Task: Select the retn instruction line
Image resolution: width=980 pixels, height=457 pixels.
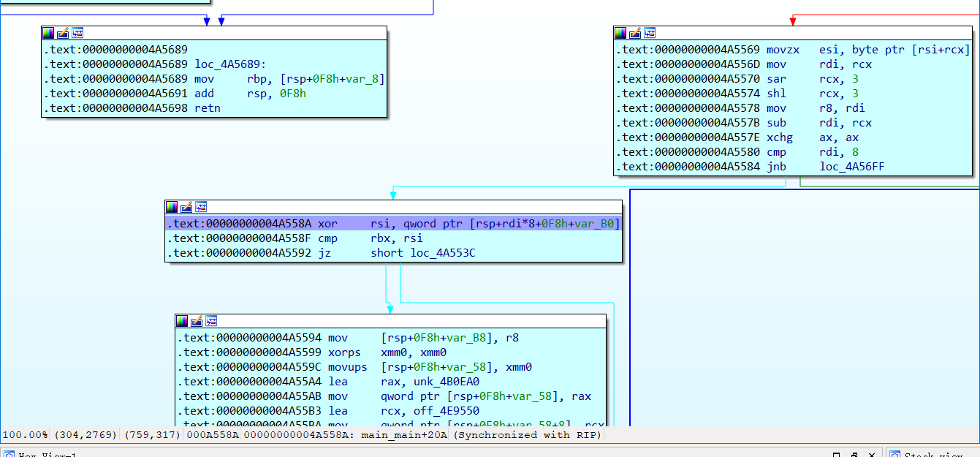Action: click(207, 108)
